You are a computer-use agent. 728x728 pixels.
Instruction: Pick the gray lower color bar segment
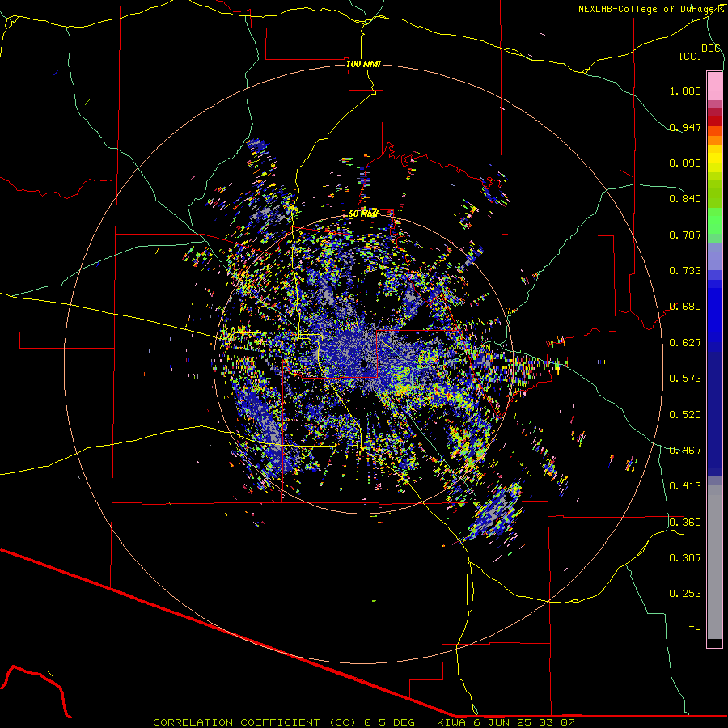714,562
